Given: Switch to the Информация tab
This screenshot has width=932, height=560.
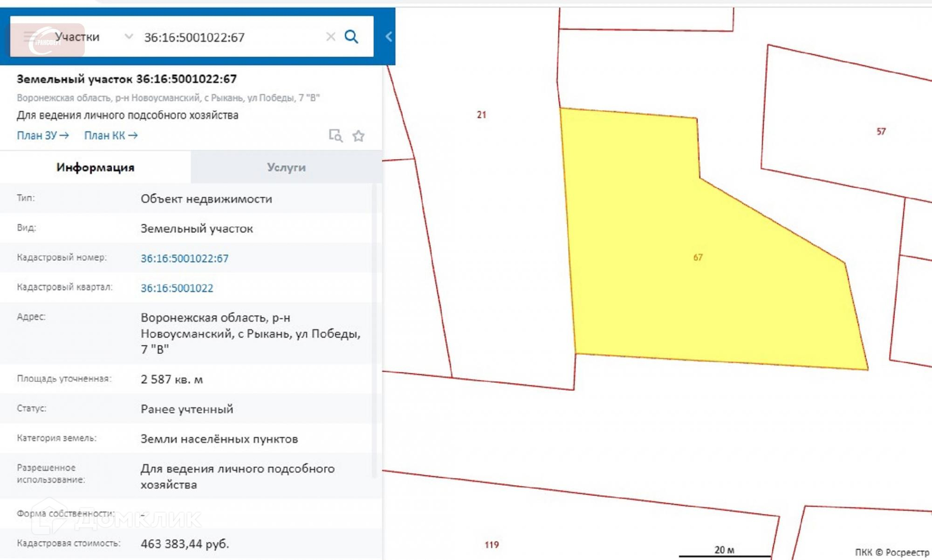Looking at the screenshot, I should (x=95, y=167).
